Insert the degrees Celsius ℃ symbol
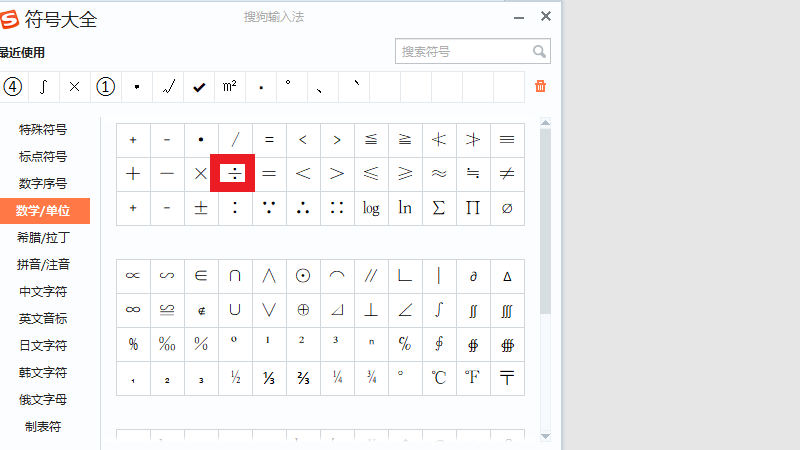 coord(439,378)
